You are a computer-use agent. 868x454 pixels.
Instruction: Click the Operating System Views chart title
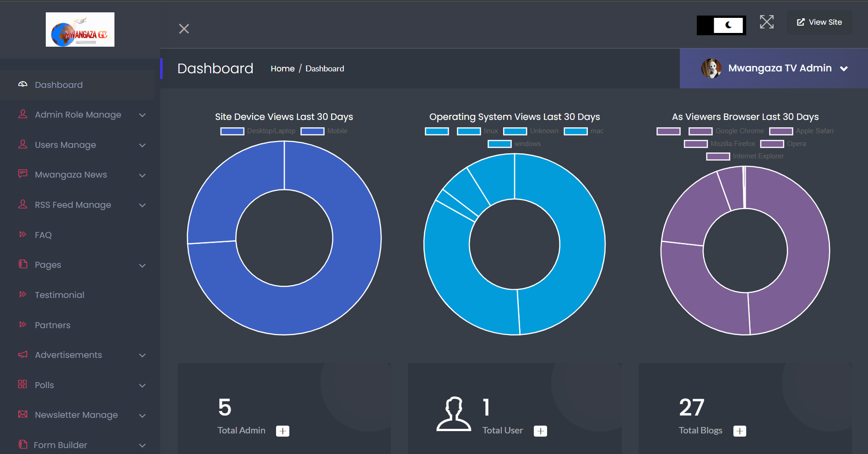pyautogui.click(x=515, y=117)
